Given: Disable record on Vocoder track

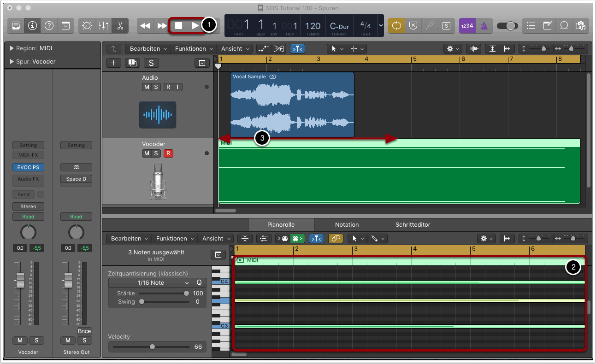Looking at the screenshot, I should (168, 153).
